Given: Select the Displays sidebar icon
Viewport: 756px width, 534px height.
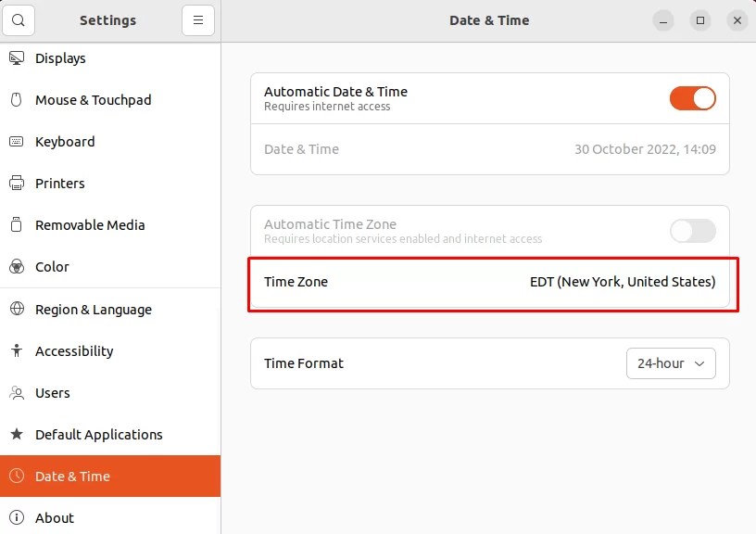Looking at the screenshot, I should tap(15, 57).
